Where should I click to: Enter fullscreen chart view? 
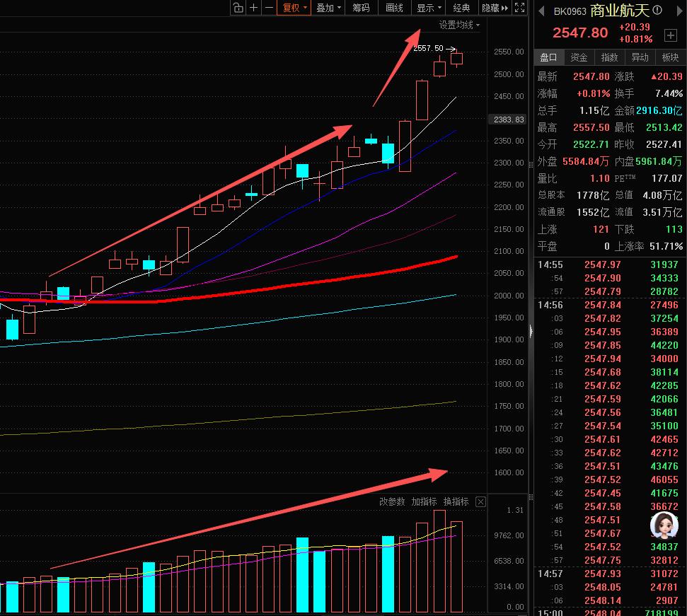pos(519,8)
